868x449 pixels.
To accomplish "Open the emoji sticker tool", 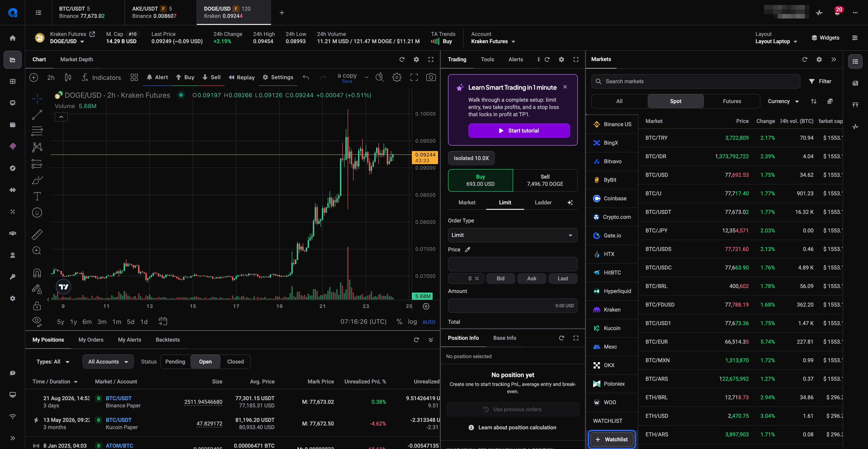I will point(37,212).
